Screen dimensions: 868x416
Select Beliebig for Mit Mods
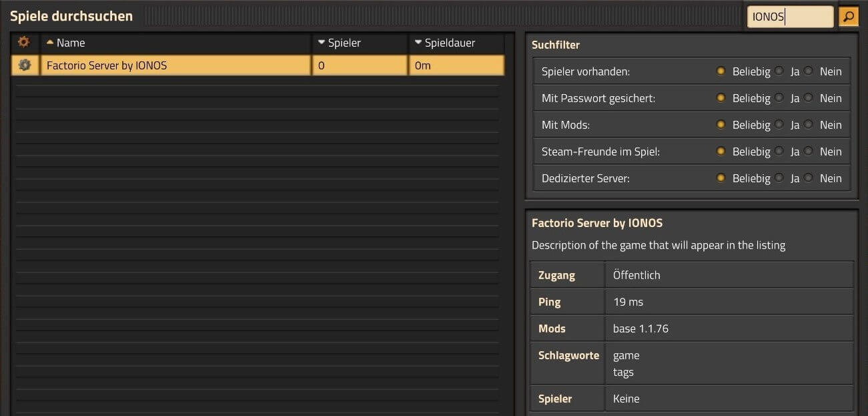tap(721, 125)
